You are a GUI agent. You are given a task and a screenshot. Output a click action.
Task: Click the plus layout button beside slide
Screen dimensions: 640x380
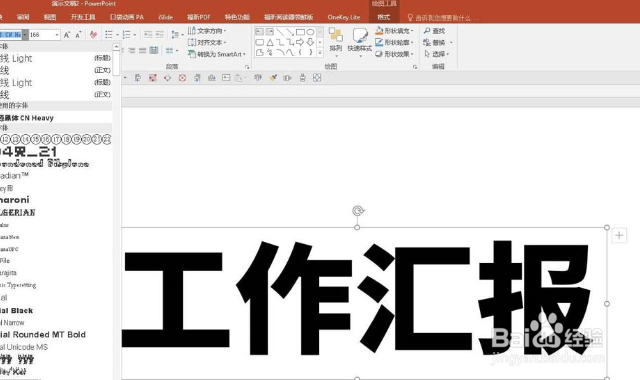click(x=619, y=235)
